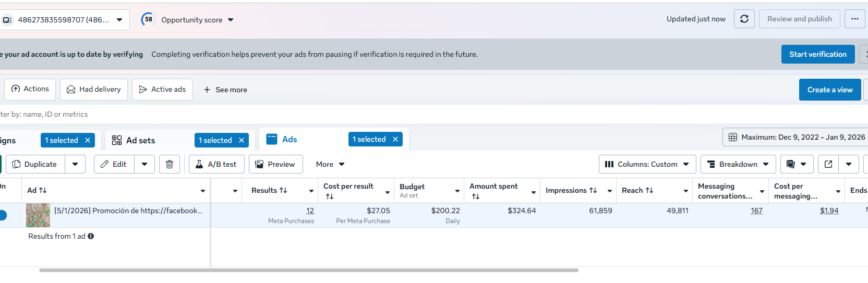Toggle the ad on/off switch
Screen dimensions: 868x283
tap(3, 215)
